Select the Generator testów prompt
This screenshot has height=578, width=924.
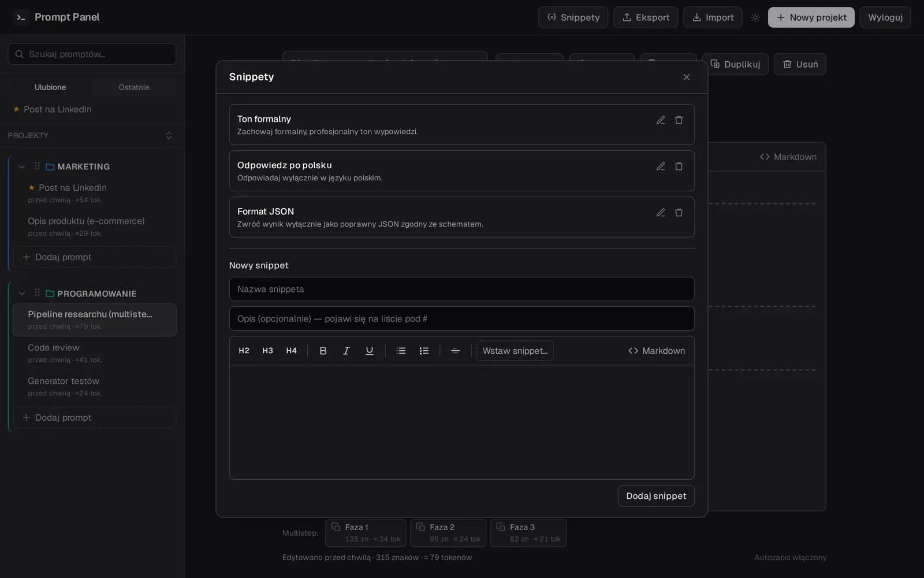click(x=95, y=387)
